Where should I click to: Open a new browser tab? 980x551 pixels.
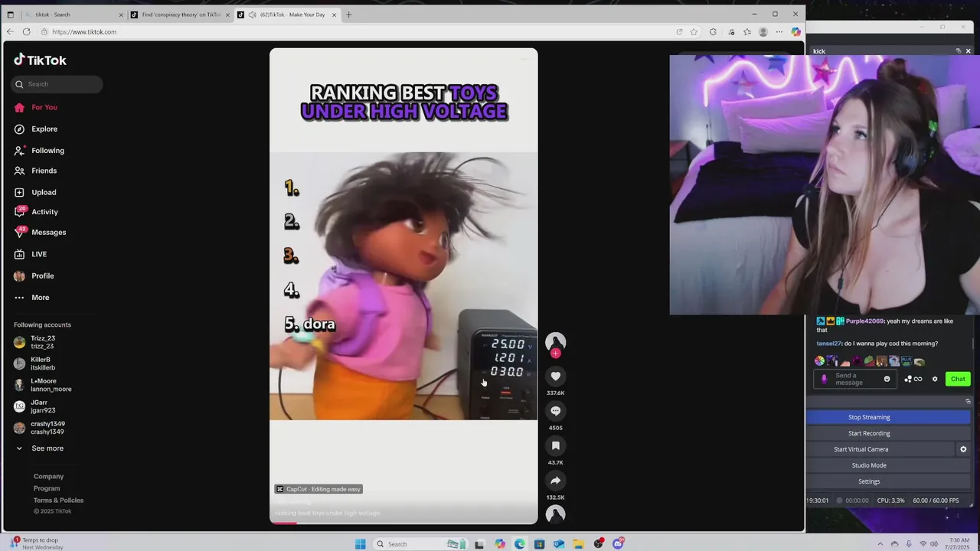(348, 15)
